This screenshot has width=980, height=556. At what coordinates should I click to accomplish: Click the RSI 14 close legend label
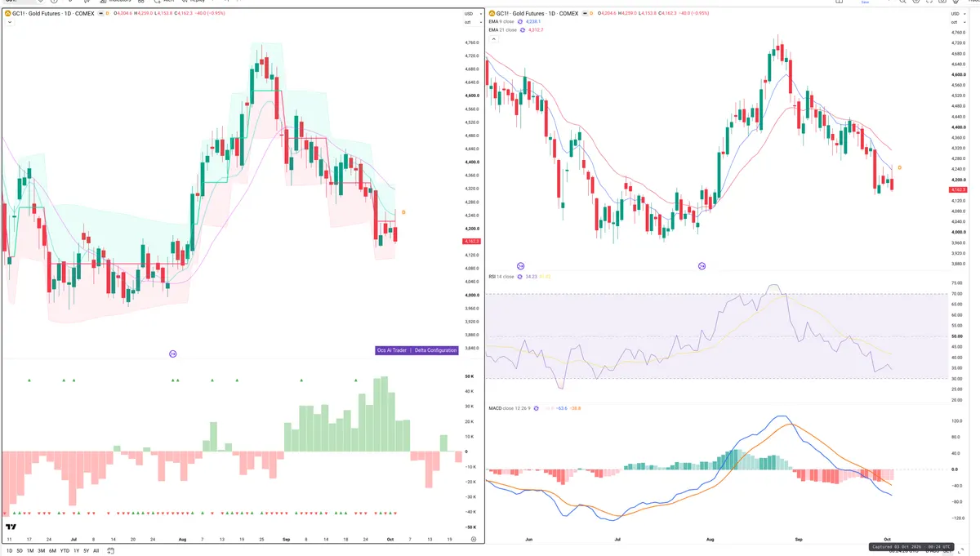(503, 277)
